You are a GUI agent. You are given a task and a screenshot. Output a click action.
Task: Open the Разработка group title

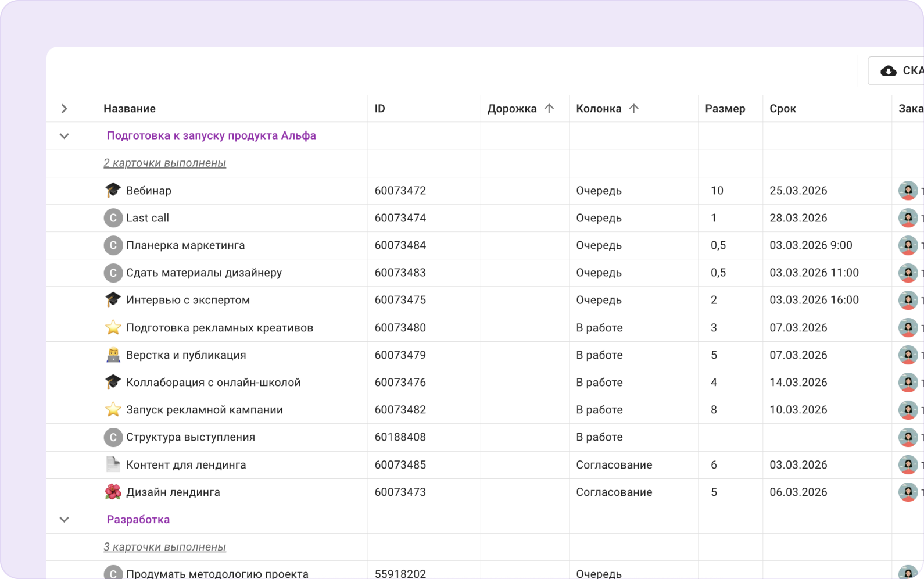(x=138, y=520)
